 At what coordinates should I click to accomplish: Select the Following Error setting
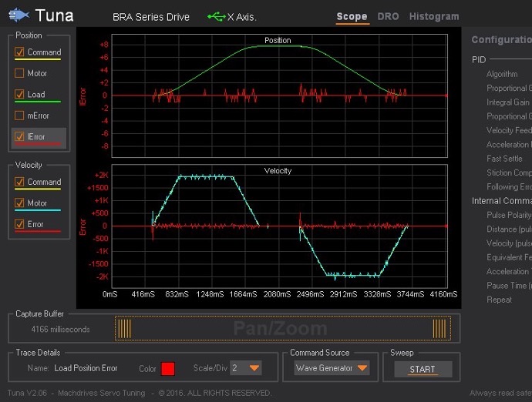click(x=509, y=187)
